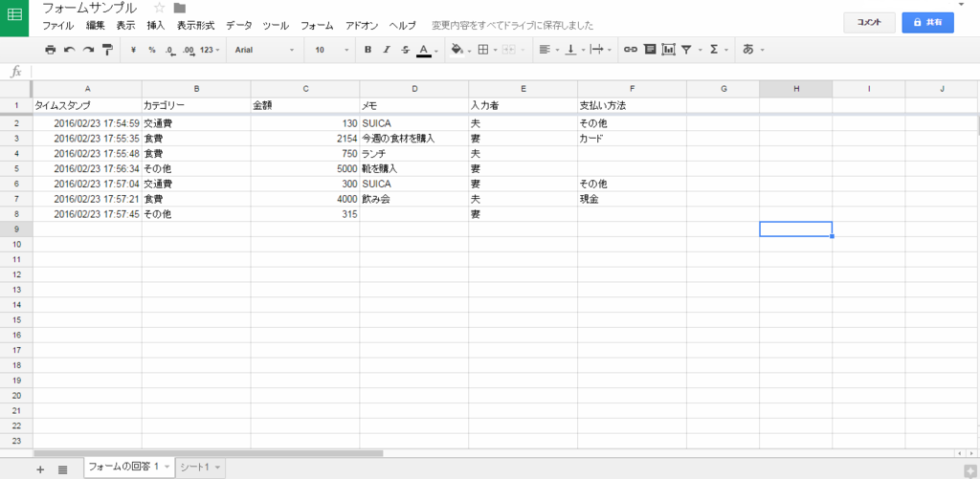Click cell containing 今週の食材を購入

click(x=413, y=138)
